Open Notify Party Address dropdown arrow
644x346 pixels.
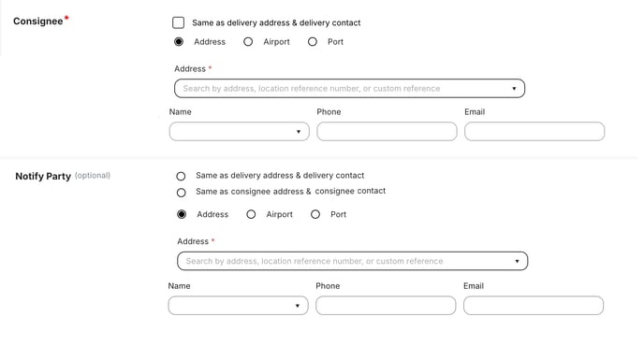click(517, 262)
